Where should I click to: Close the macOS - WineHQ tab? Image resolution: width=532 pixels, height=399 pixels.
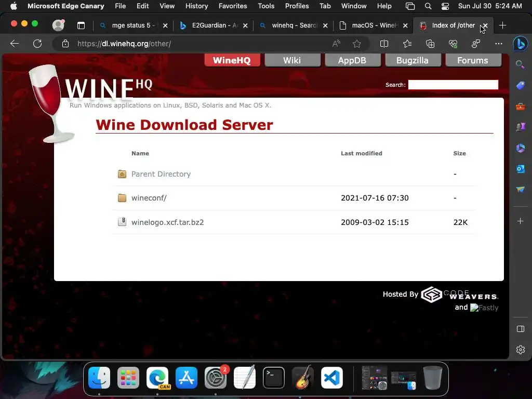coord(405,25)
